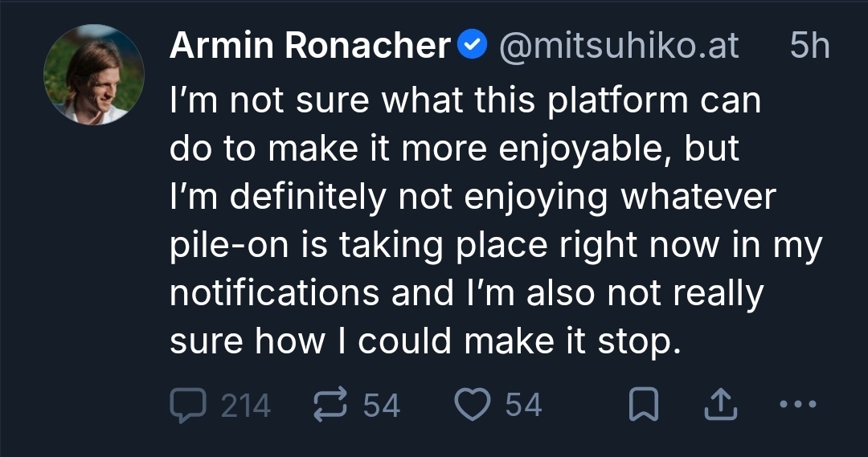The image size is (868, 457).
Task: Click the first line 'I'm not sure what this platform can'
Action: pyautogui.click(x=465, y=102)
